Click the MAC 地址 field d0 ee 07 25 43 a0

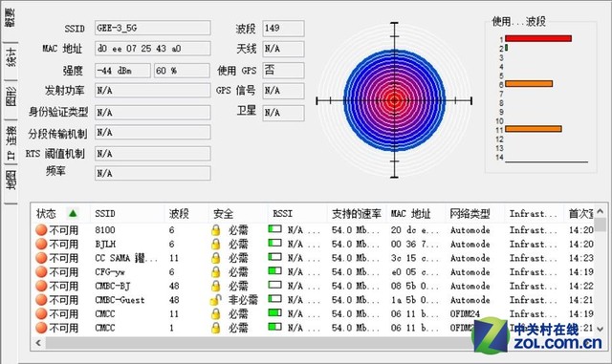[153, 49]
